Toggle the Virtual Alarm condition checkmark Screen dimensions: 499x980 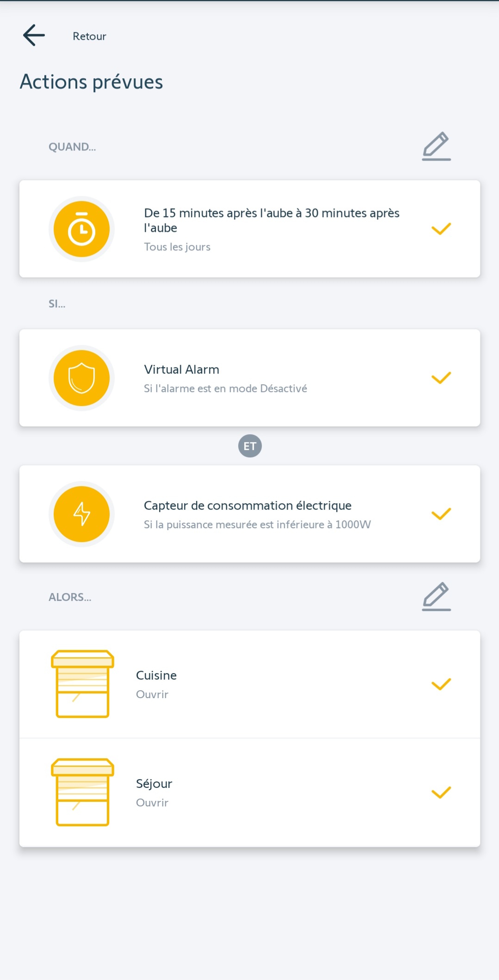441,378
